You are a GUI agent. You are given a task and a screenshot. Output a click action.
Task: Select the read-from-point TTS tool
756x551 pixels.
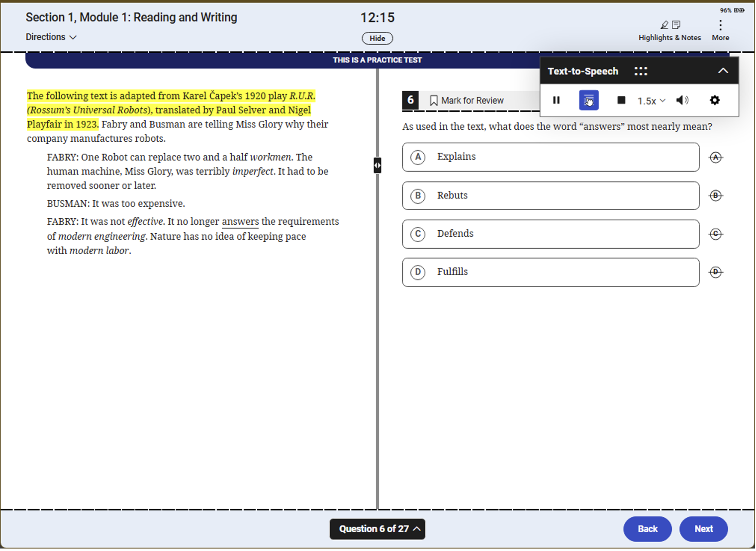coord(589,100)
